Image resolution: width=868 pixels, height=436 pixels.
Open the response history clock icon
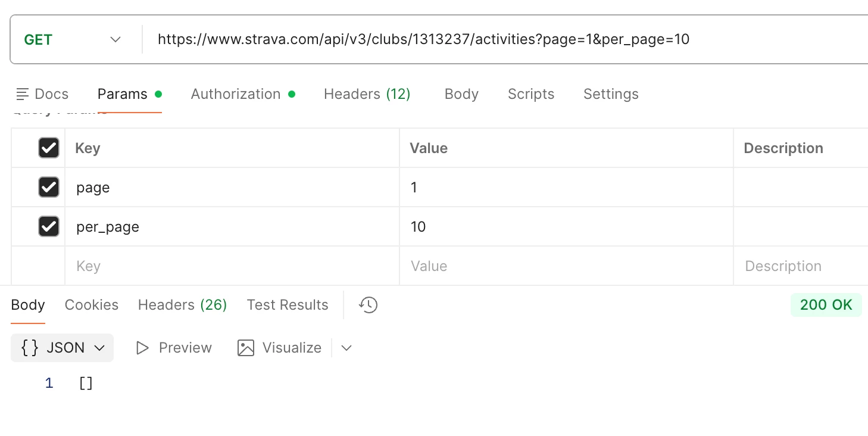tap(369, 305)
